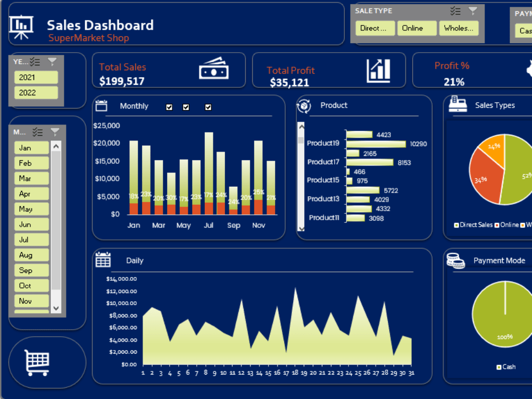Viewport: 532px width, 399px height.
Task: Click the SuperMarket Shop subtitle
Action: click(x=88, y=38)
